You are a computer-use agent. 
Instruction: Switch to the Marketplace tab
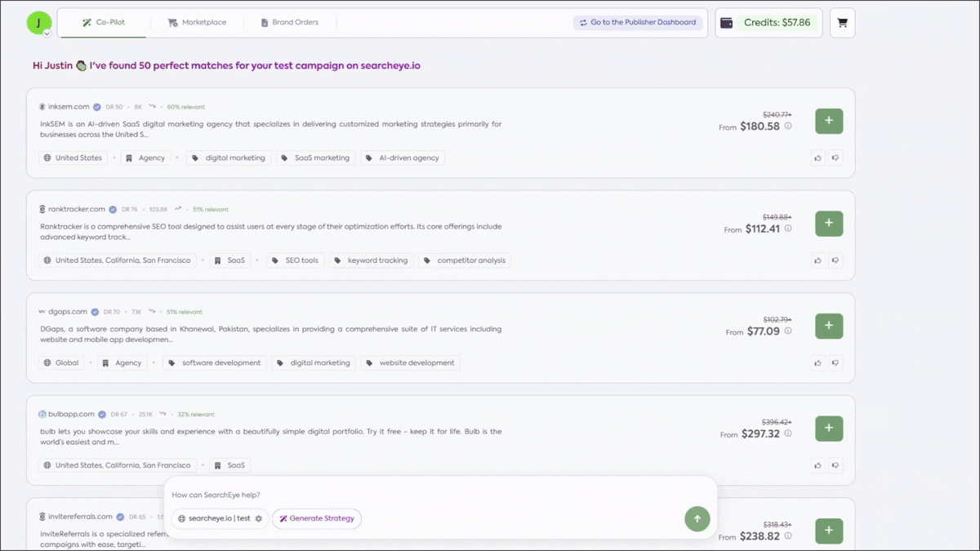(196, 23)
